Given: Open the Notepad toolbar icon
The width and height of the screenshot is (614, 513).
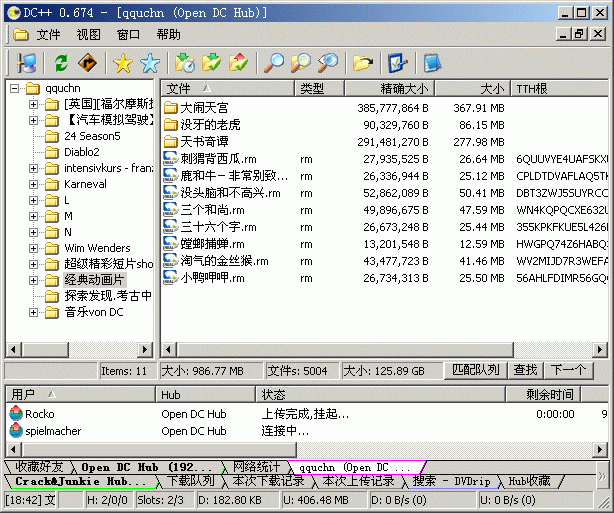Looking at the screenshot, I should (432, 63).
